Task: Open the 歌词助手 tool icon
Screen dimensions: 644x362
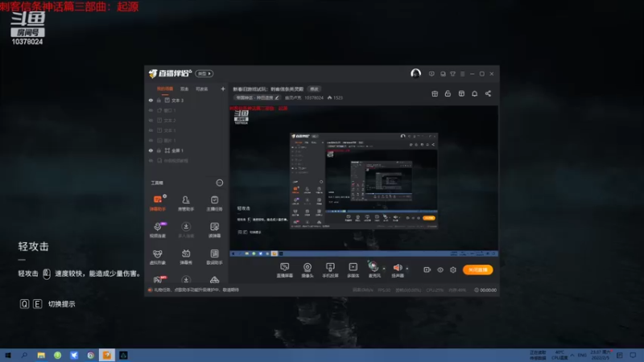Action: 214,257
